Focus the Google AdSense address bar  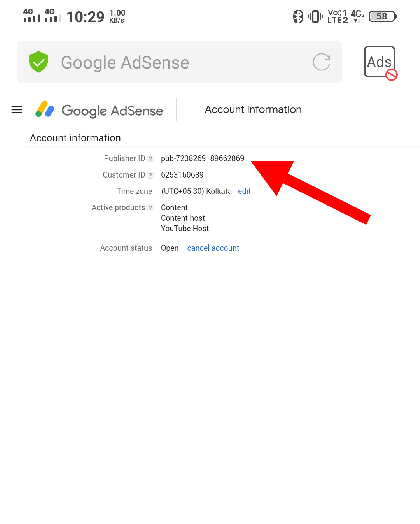pyautogui.click(x=180, y=62)
